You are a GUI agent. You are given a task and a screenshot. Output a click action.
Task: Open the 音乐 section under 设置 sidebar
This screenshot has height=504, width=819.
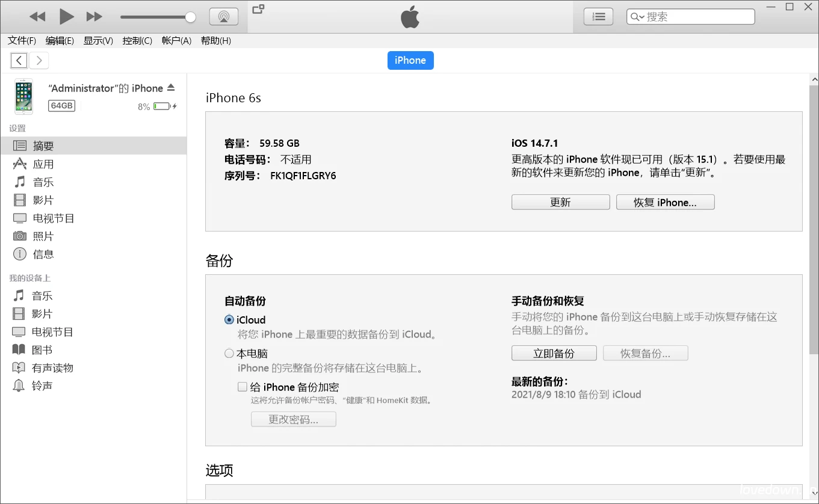(x=41, y=182)
